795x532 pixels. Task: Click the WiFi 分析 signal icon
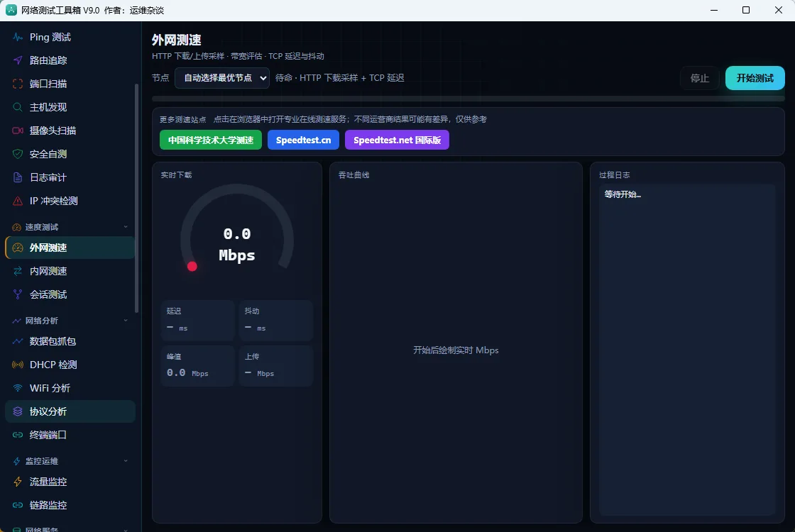(18, 388)
